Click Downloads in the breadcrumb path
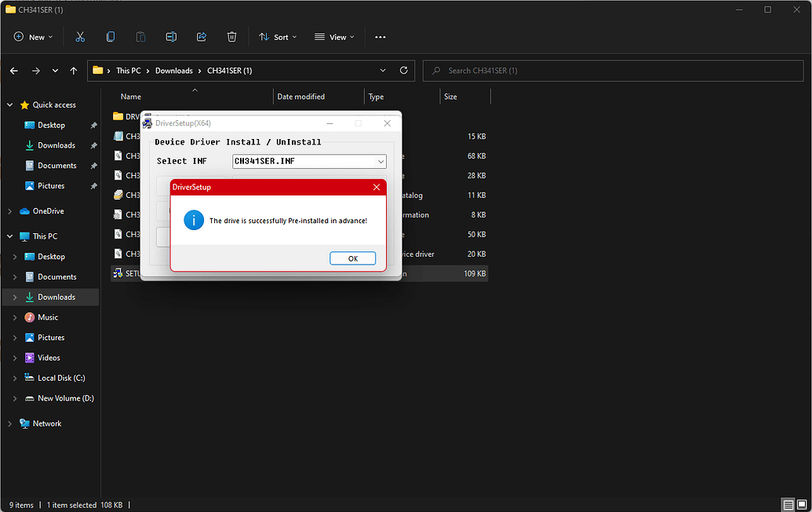 click(x=173, y=71)
